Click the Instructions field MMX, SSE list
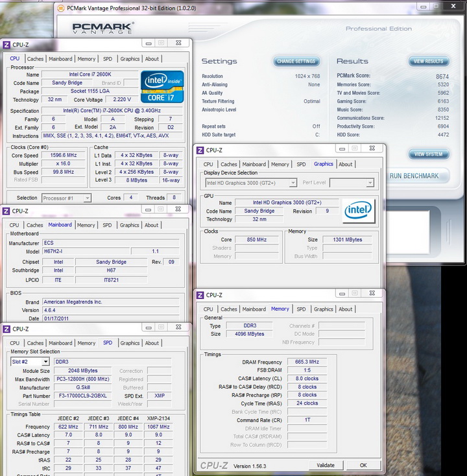The image size is (467, 476). 112,136
